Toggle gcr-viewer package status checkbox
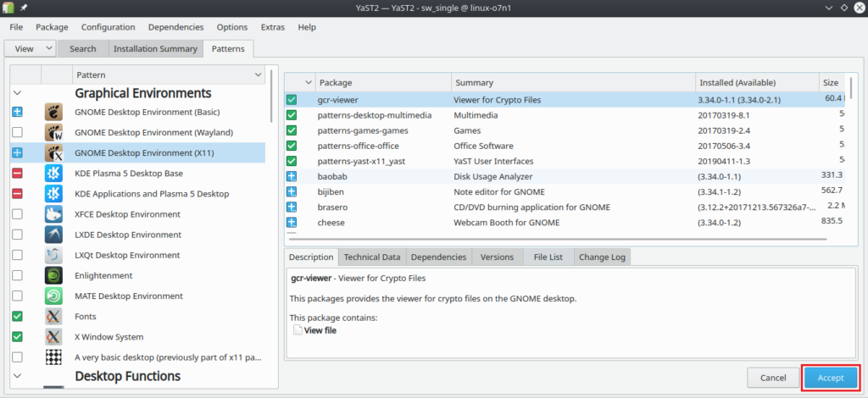The height and width of the screenshot is (398, 868). tap(292, 100)
